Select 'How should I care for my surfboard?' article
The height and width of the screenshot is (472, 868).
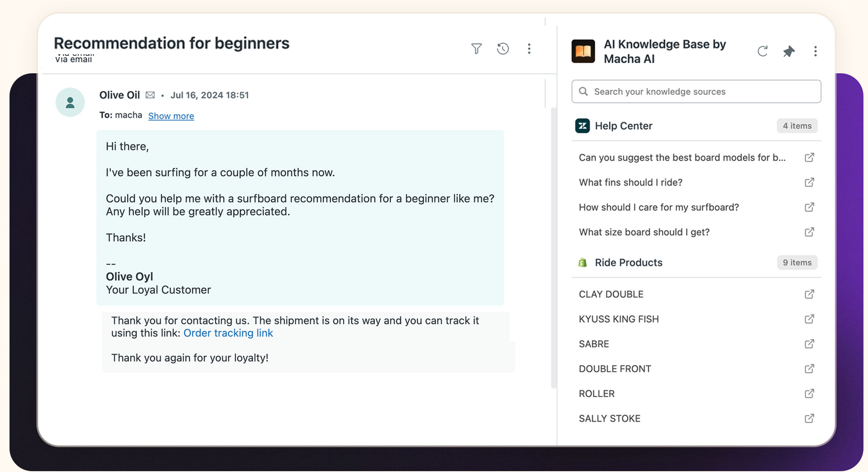tap(659, 207)
